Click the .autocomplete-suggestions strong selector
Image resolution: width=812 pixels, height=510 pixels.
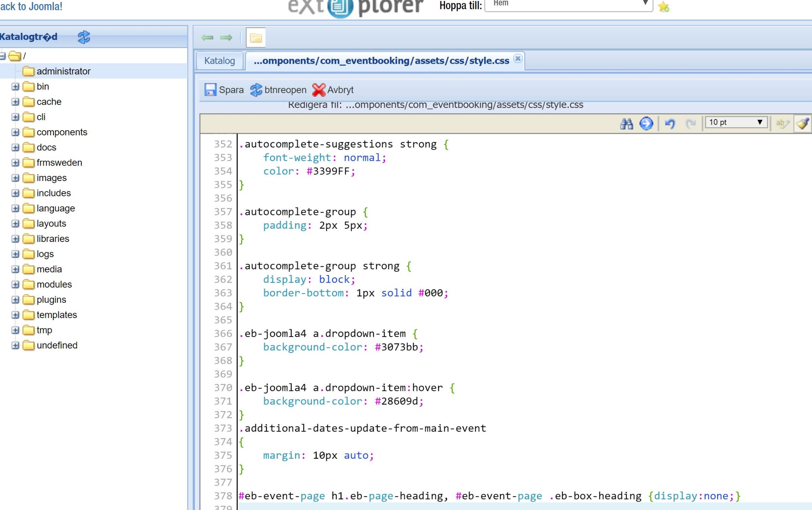(338, 144)
